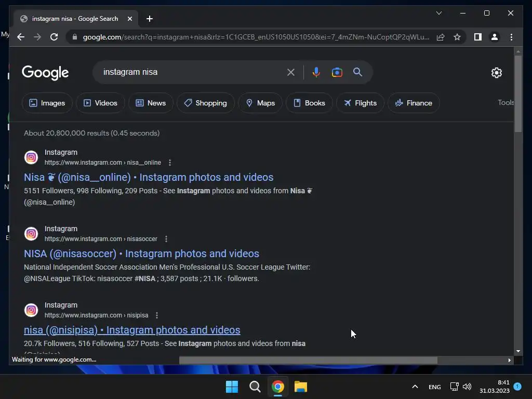Open NISA (@nisasoccer) result link

click(x=141, y=254)
